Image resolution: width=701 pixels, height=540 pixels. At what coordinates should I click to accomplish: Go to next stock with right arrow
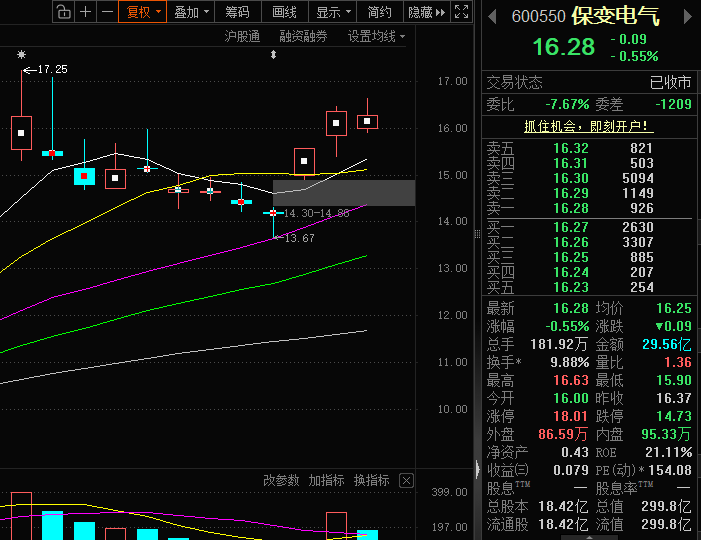pyautogui.click(x=688, y=17)
